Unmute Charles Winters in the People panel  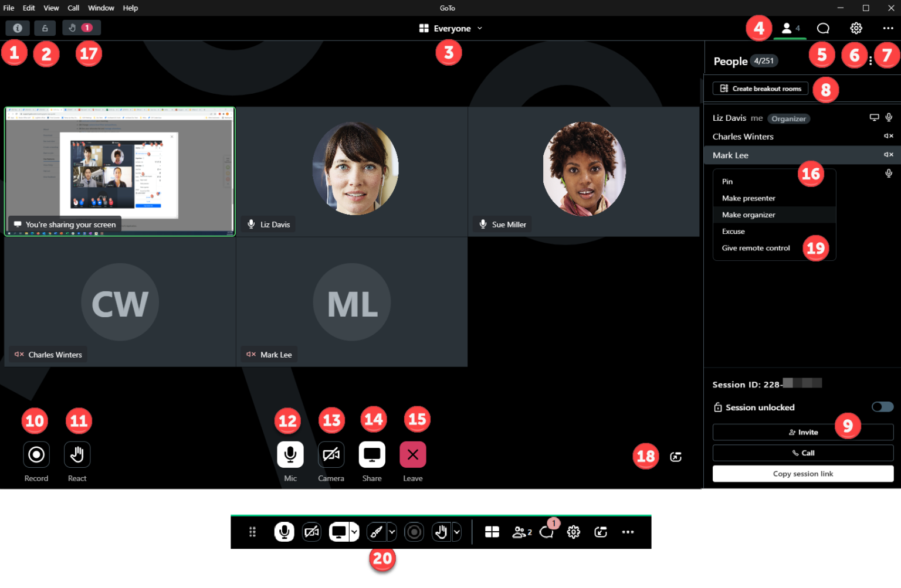(888, 135)
